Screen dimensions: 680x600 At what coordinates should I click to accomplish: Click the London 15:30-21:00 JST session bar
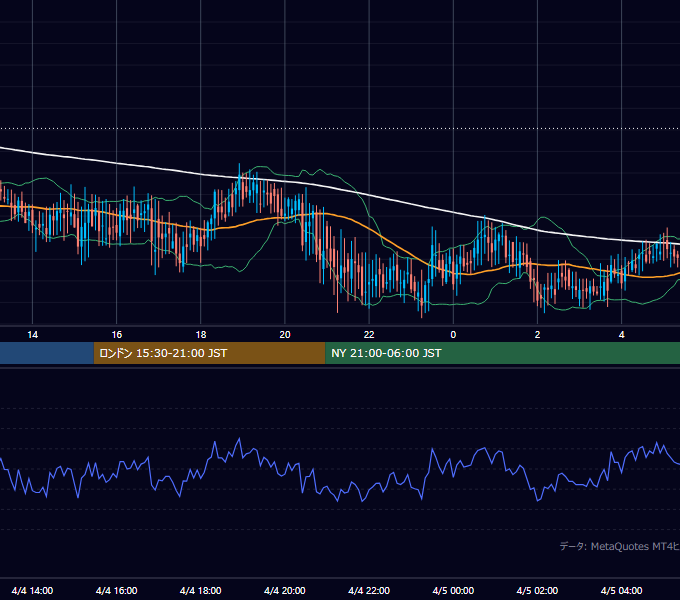click(209, 353)
